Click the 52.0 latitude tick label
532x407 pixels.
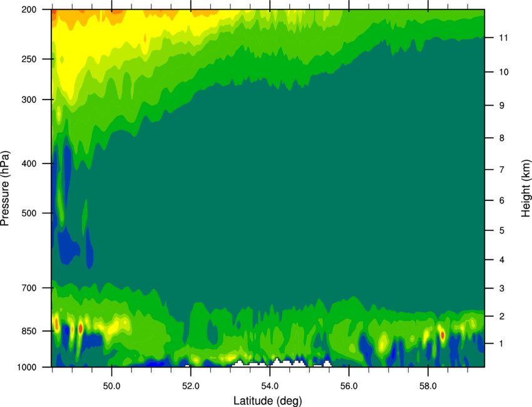click(x=191, y=386)
